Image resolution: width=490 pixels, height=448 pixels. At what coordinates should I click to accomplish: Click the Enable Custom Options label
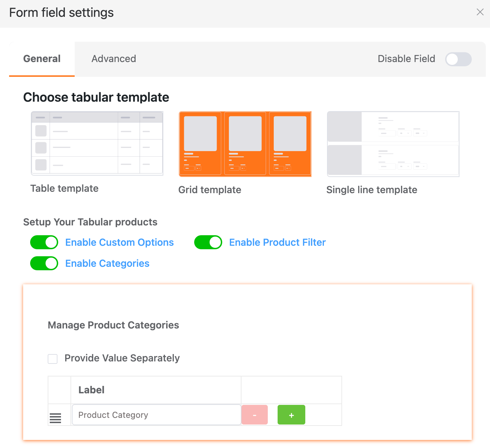point(120,243)
